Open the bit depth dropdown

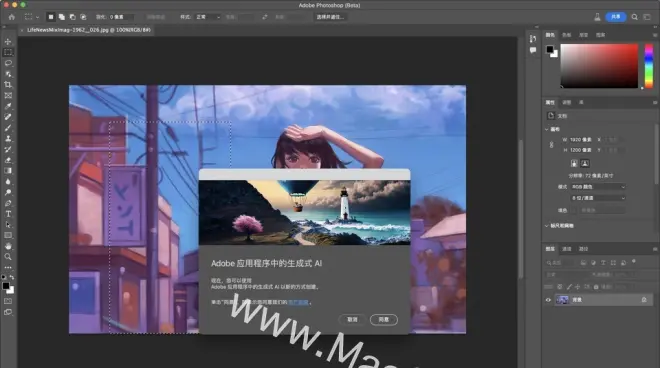598,198
